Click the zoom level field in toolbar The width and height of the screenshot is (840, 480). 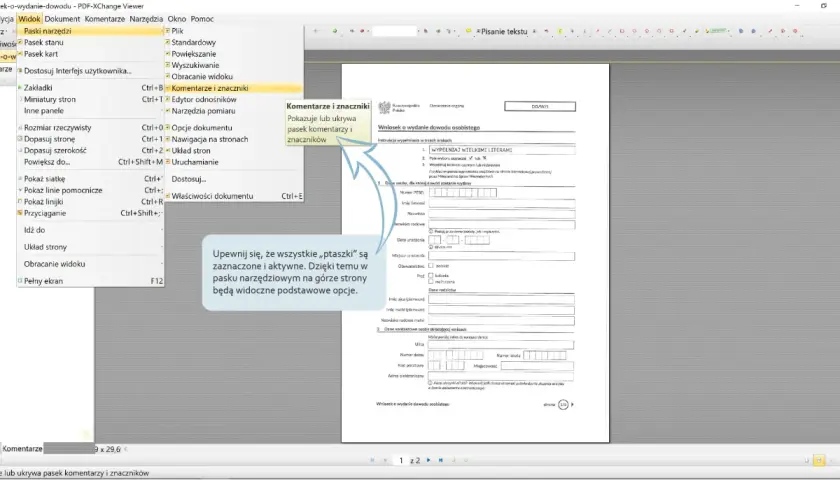point(394,31)
